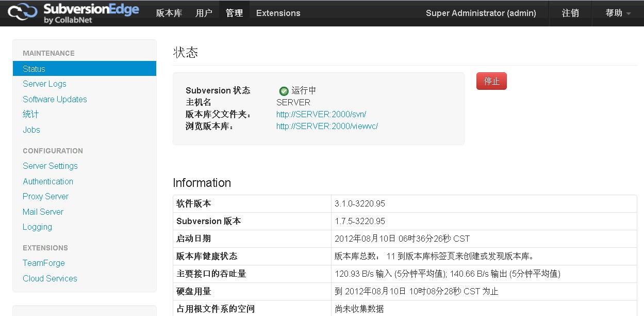The image size is (644, 316).
Task: Click the Subversion Edge logo
Action: 74,13
